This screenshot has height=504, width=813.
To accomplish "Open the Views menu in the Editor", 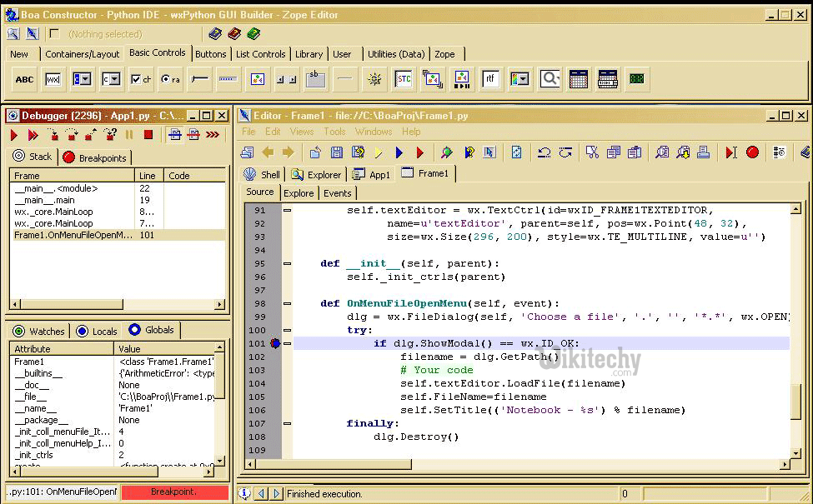I will click(301, 132).
